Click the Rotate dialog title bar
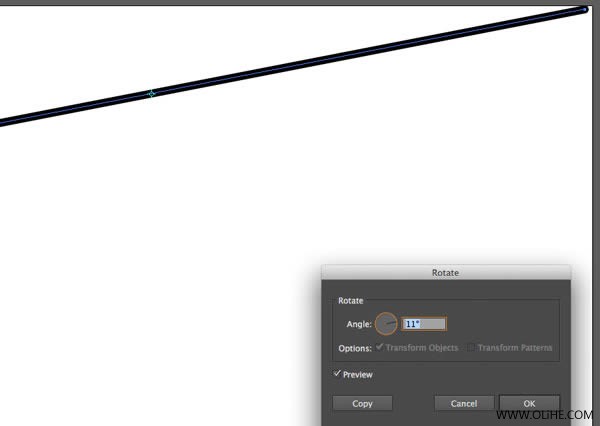 click(446, 273)
